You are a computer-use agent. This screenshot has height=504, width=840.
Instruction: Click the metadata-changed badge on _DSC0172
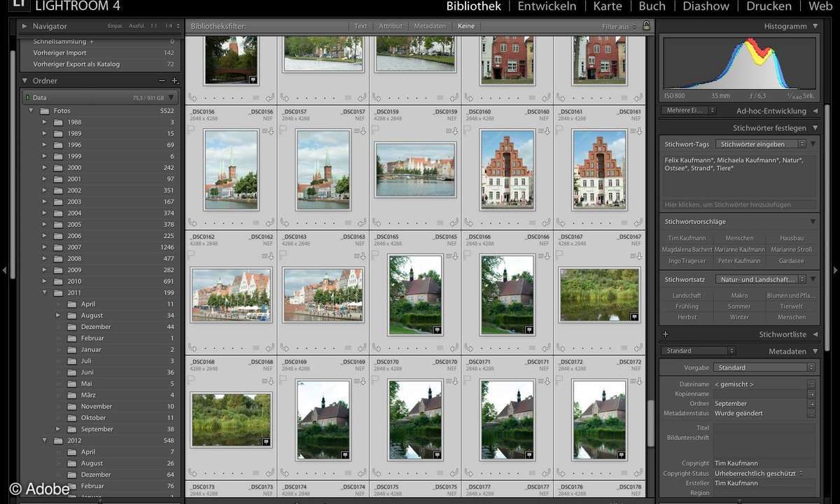(x=636, y=381)
